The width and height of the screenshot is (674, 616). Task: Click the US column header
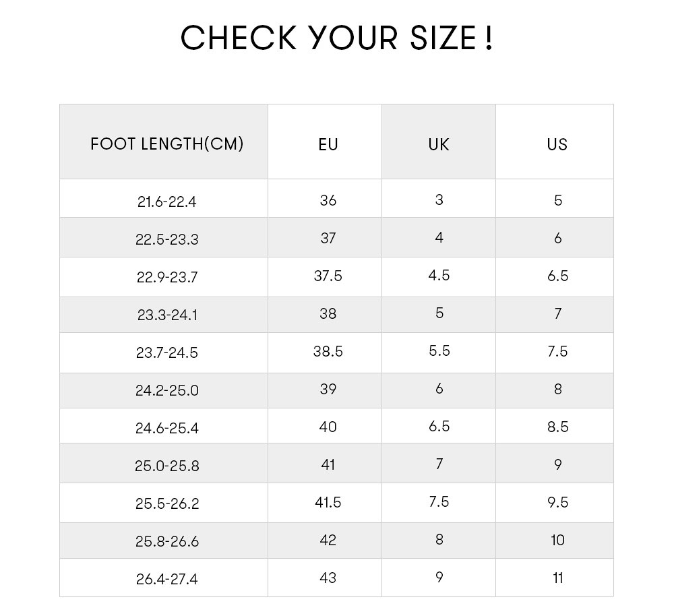point(557,144)
